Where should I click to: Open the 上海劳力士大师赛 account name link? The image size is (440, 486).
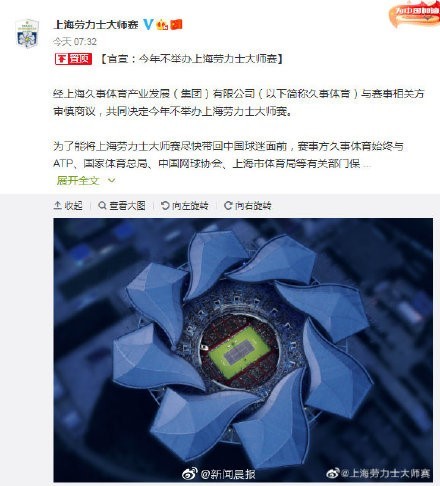point(96,24)
